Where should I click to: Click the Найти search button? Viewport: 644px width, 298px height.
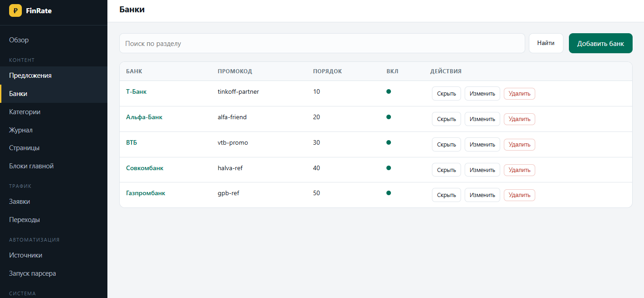[546, 43]
